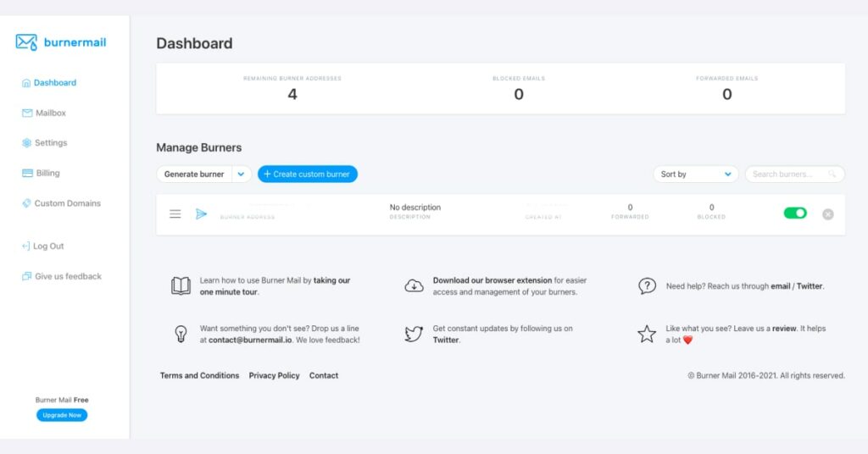The image size is (868, 454).
Task: Expand the Generate burner dropdown arrow
Action: coord(241,174)
